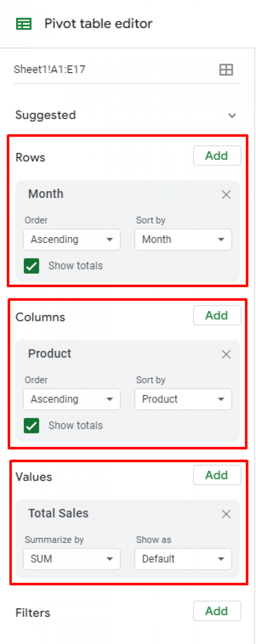
Task: Add a new value to Values
Action: point(217,475)
